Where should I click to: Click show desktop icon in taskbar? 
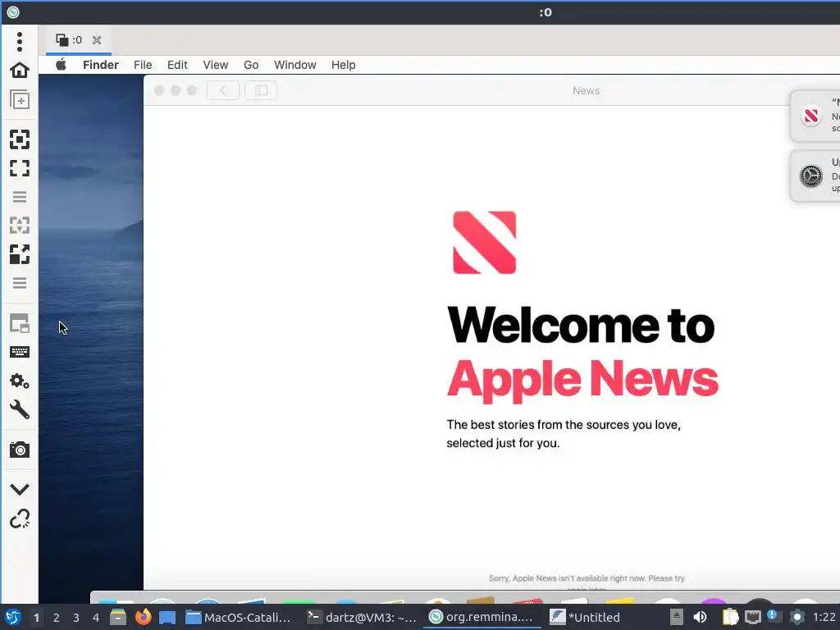(167, 618)
